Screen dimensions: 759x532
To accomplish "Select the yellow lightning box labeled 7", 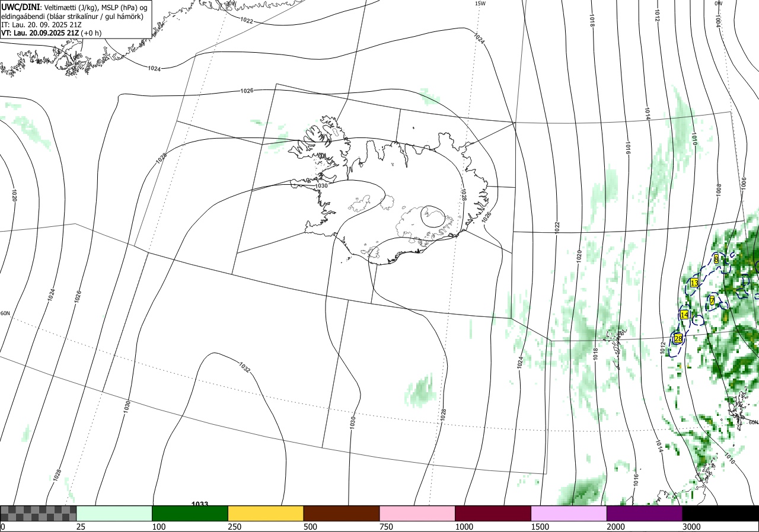I will (x=712, y=301).
